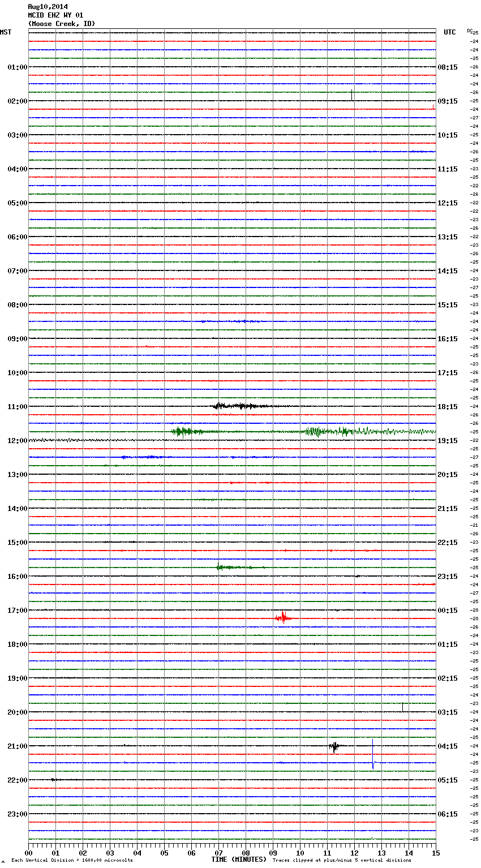This screenshot has height=868, width=481.
Task: Click the small black event on the 22:00 trace
Action: click(55, 780)
